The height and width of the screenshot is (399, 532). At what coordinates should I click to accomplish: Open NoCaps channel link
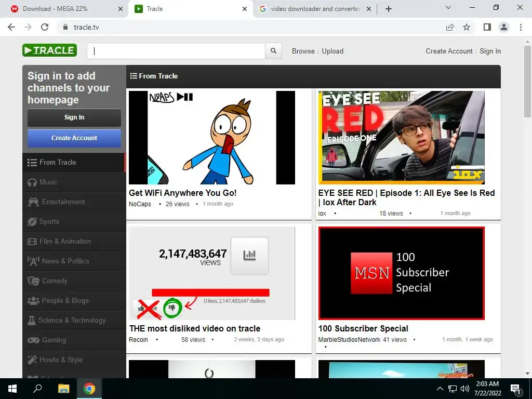pyautogui.click(x=140, y=204)
